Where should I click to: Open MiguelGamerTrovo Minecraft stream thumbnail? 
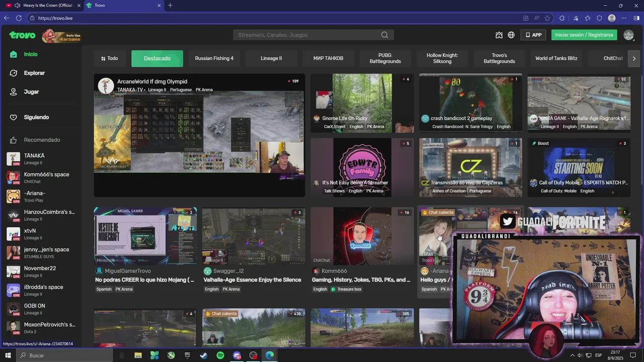click(145, 236)
